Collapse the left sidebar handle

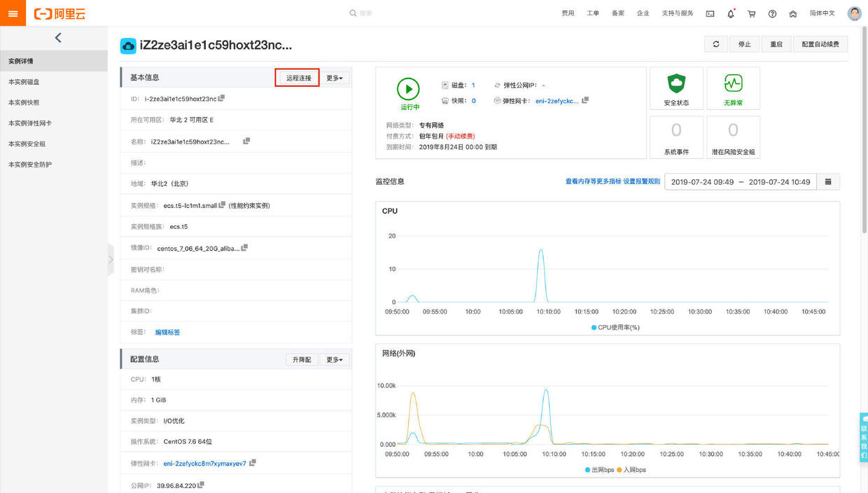(111, 260)
